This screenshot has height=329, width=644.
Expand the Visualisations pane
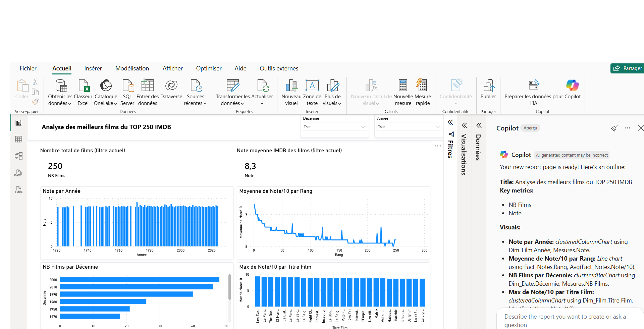(x=464, y=125)
